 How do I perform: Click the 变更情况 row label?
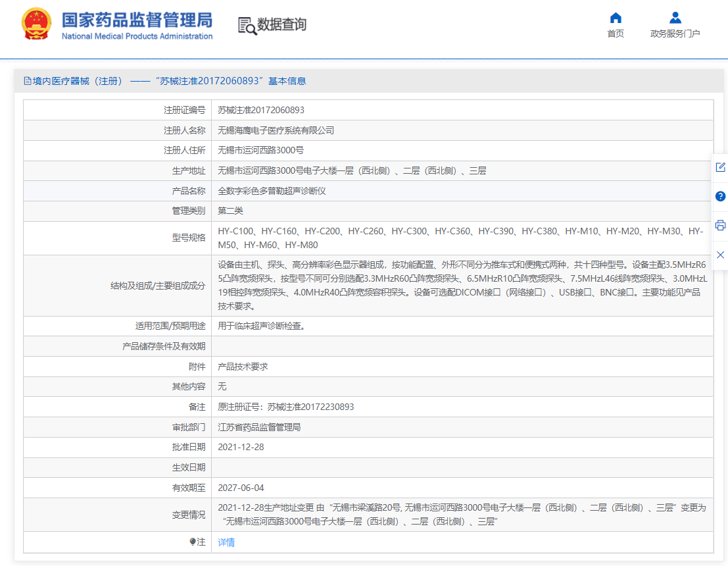click(x=189, y=515)
